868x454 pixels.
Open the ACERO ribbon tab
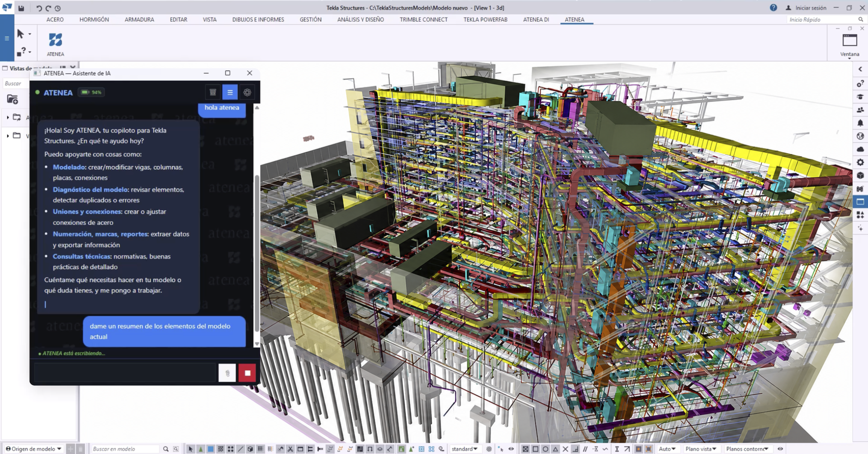click(55, 19)
